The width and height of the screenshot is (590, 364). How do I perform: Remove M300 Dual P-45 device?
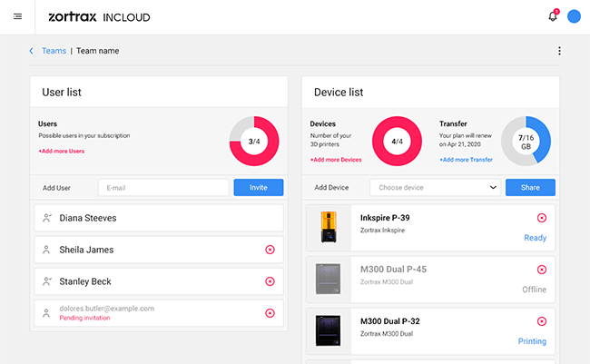[542, 270]
